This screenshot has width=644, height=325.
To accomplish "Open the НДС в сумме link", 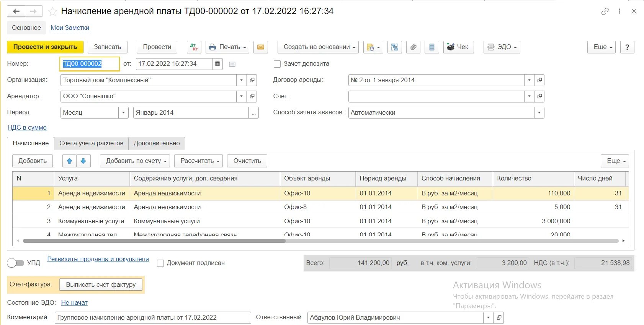I will tap(27, 128).
